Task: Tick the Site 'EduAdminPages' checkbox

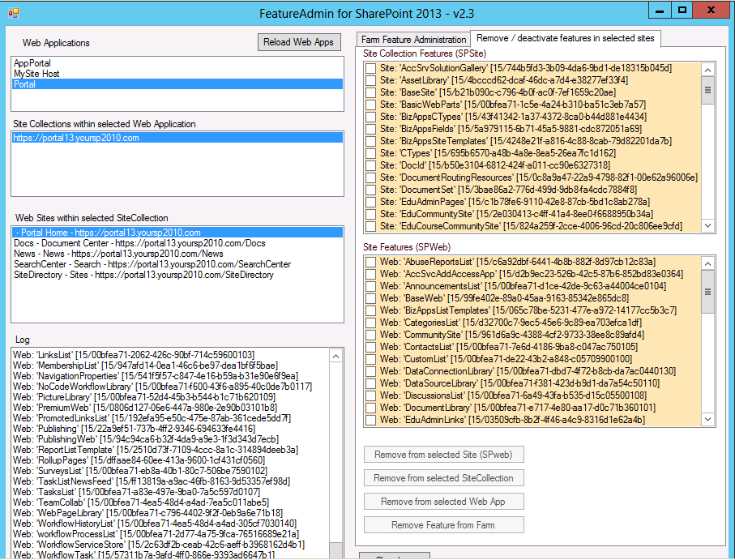Action: 371,203
